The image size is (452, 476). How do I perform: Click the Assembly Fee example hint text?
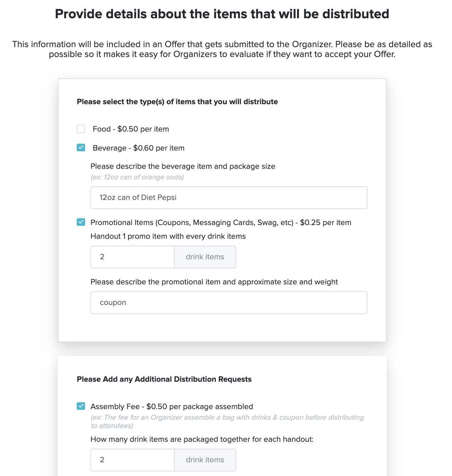coord(227,422)
